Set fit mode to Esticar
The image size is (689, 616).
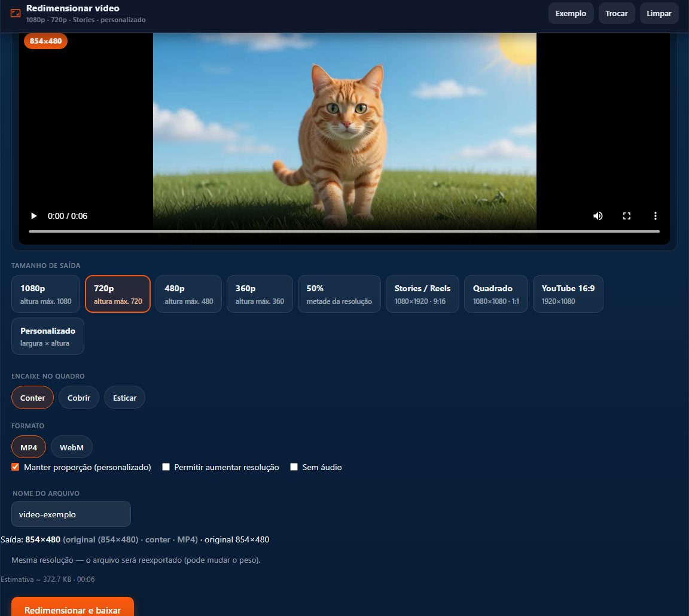click(x=125, y=398)
